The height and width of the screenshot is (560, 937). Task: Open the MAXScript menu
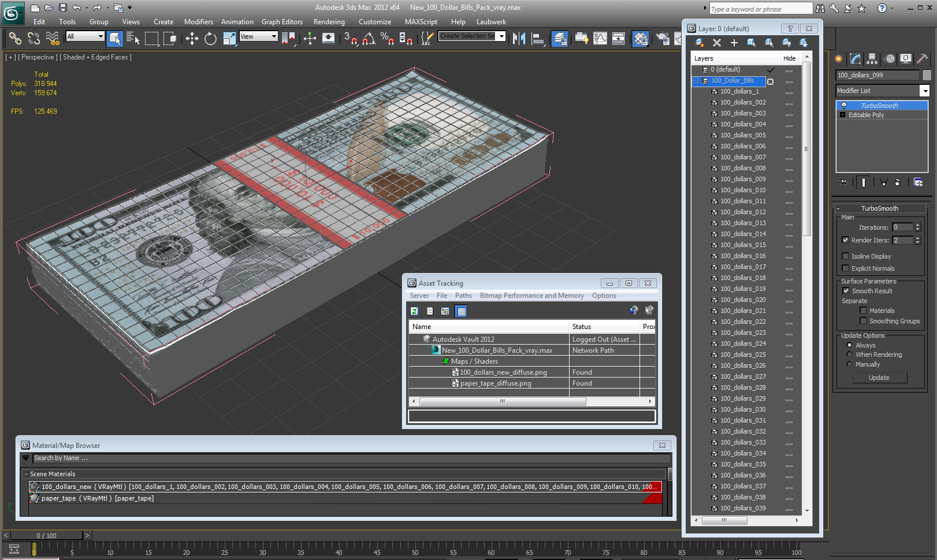click(x=421, y=22)
